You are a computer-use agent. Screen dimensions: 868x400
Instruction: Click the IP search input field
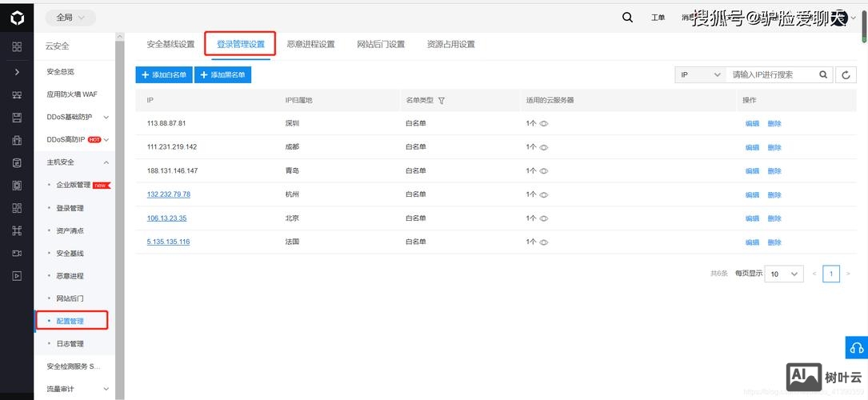pos(773,74)
